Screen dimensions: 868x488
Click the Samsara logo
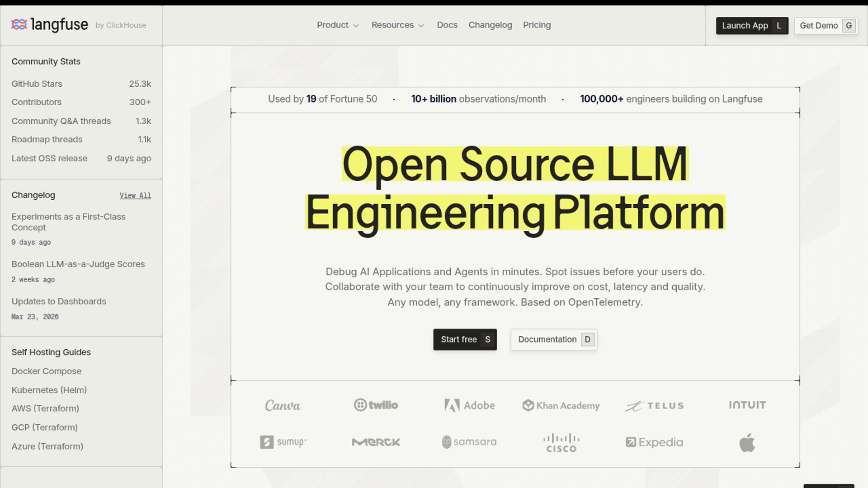[x=469, y=442]
